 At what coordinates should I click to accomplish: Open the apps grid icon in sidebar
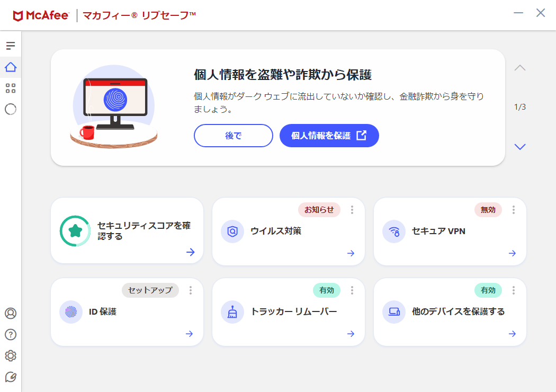[11, 88]
